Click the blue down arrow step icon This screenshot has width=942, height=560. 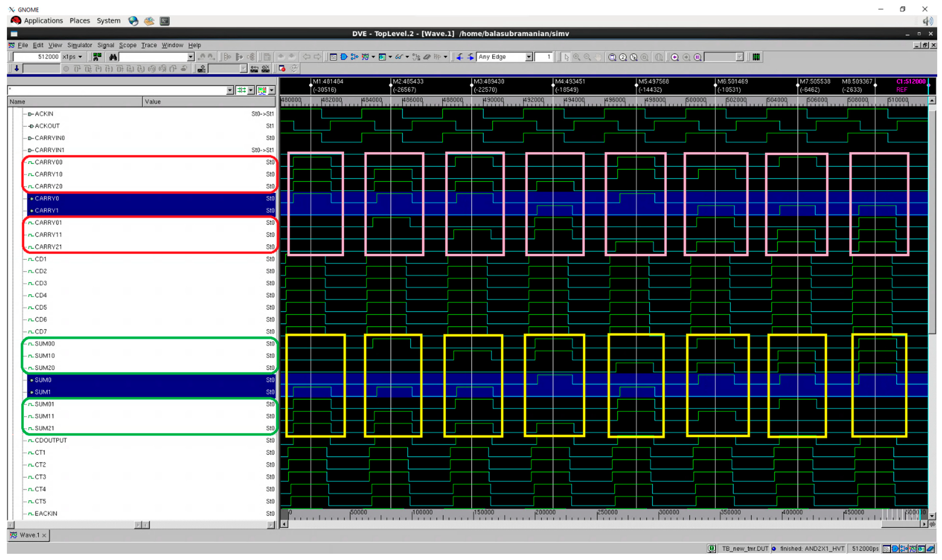click(x=17, y=69)
